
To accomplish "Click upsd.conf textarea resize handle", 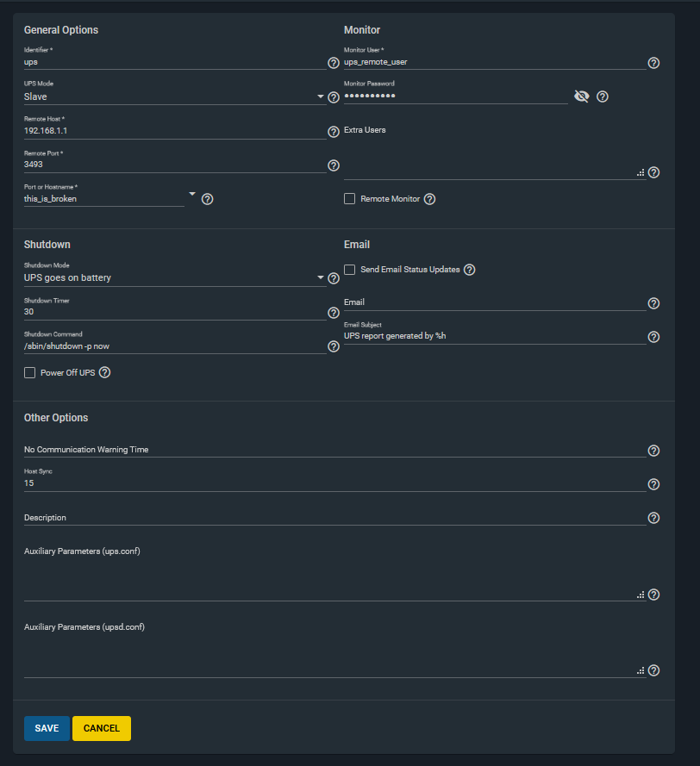I will point(641,671).
